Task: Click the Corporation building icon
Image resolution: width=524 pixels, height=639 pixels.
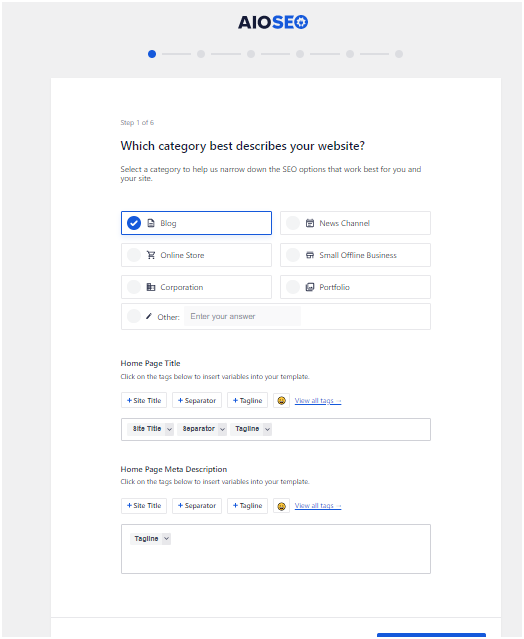Action: point(151,287)
